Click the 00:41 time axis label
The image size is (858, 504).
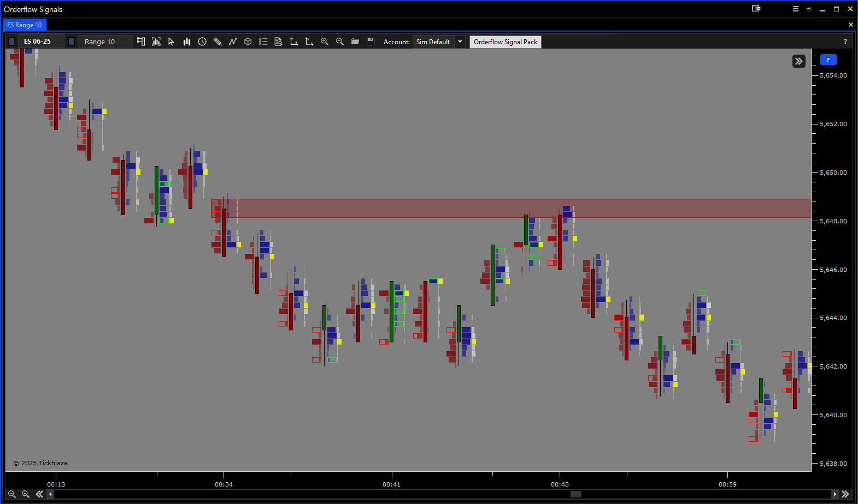pos(391,484)
